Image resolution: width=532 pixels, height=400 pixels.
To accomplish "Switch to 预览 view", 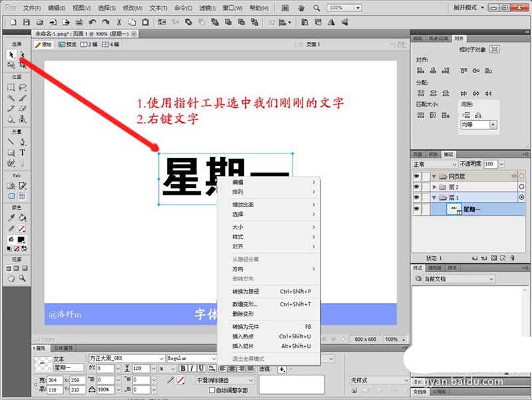I will click(x=67, y=45).
